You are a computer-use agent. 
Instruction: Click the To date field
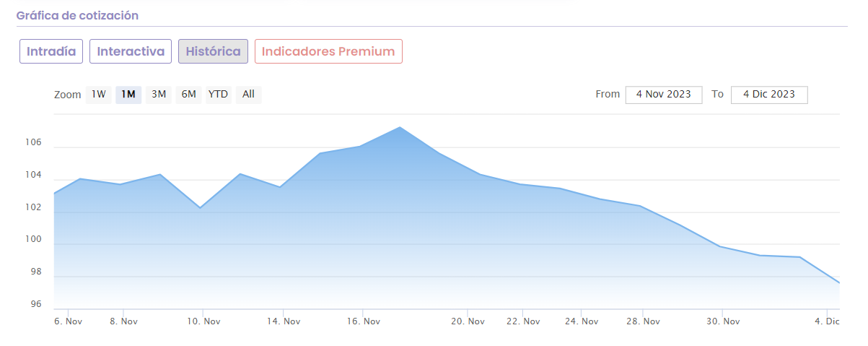(x=768, y=95)
